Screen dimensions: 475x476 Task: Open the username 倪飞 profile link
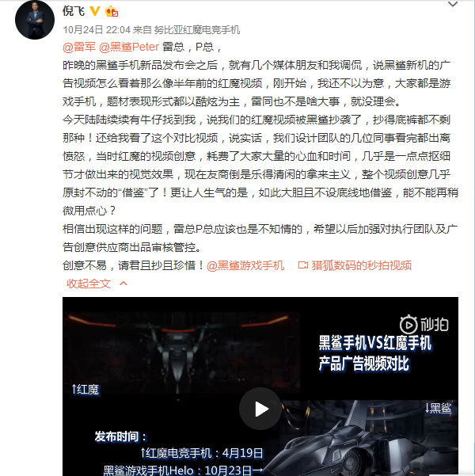point(74,11)
